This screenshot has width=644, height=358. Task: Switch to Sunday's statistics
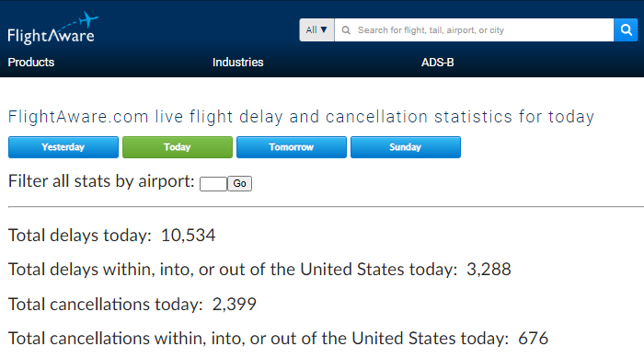click(x=406, y=147)
